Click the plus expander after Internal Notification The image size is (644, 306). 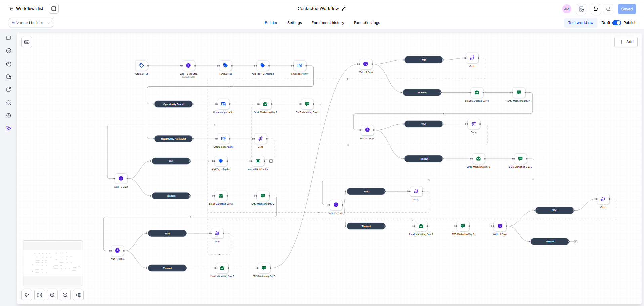271,161
